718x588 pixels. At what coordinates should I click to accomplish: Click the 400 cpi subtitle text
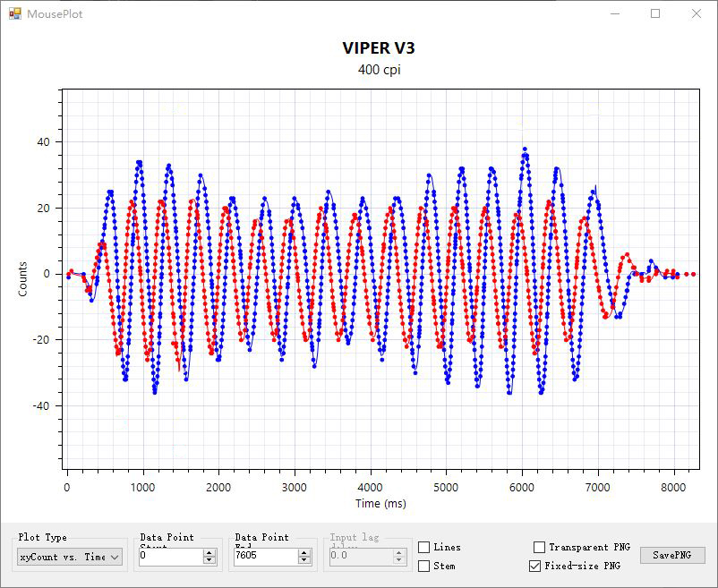(x=379, y=70)
